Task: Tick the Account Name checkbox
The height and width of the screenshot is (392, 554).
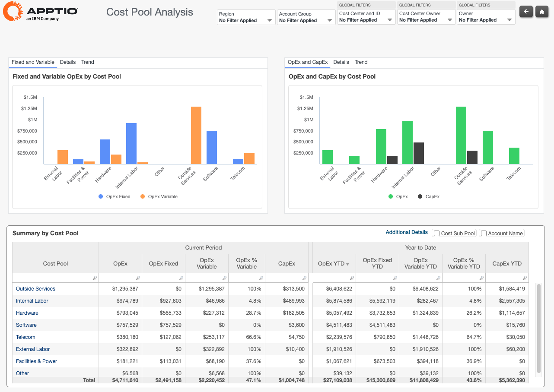Action: 484,234
